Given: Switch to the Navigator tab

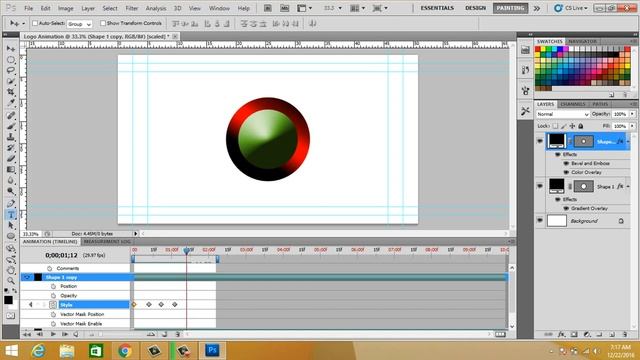Looking at the screenshot, I should click(x=582, y=42).
